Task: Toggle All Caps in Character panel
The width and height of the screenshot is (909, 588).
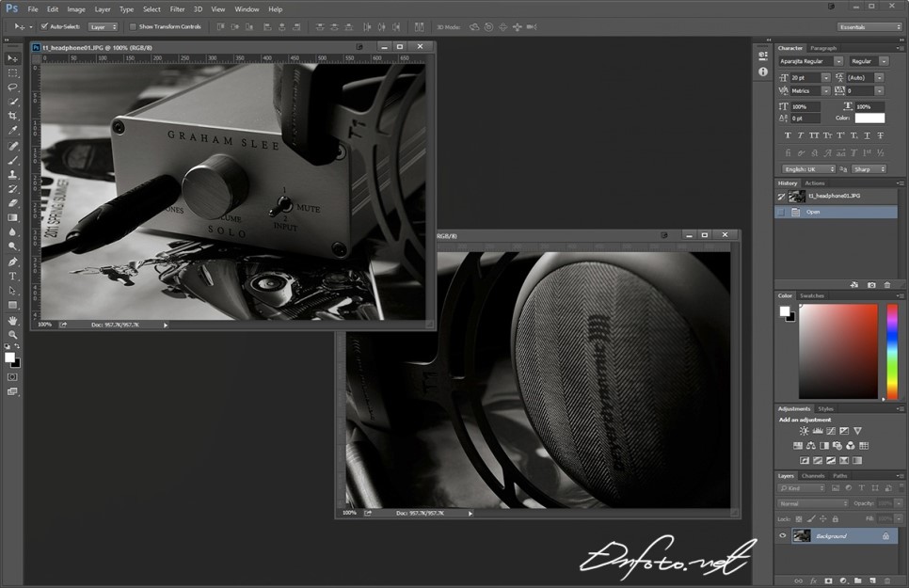Action: tap(814, 135)
